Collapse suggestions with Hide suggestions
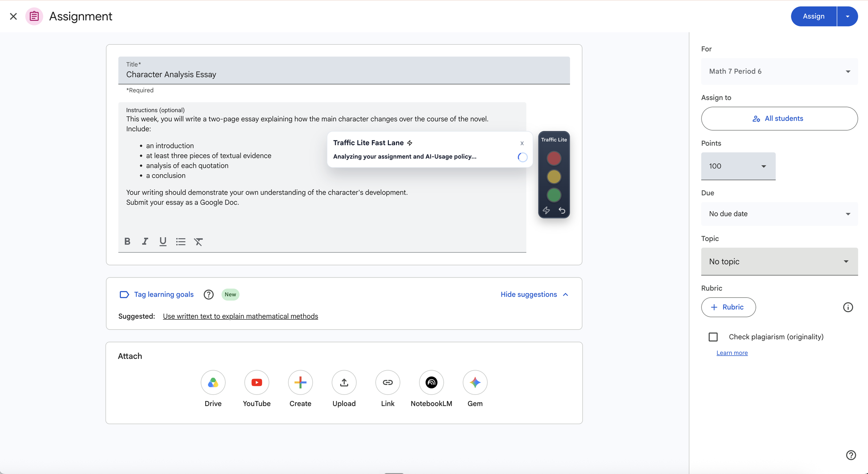The height and width of the screenshot is (474, 868). pos(534,294)
